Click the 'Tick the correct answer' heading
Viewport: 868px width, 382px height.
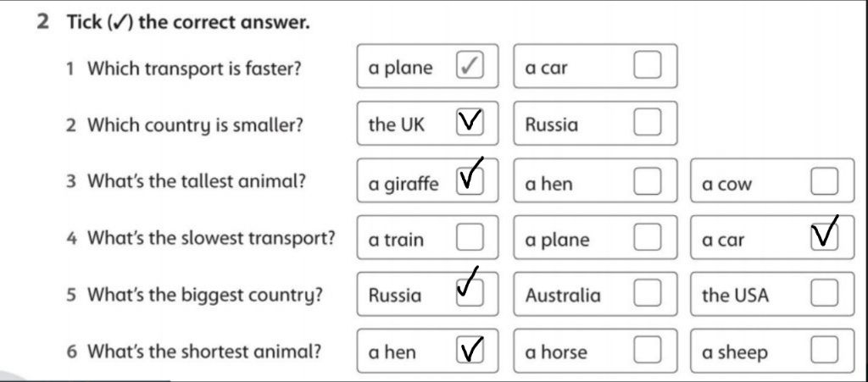coord(187,22)
